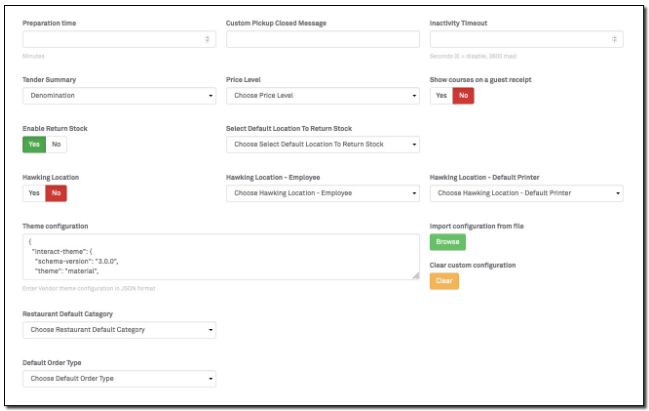Click the Theme configuration textarea resize handle
Image resolution: width=649 pixels, height=411 pixels.
point(415,276)
